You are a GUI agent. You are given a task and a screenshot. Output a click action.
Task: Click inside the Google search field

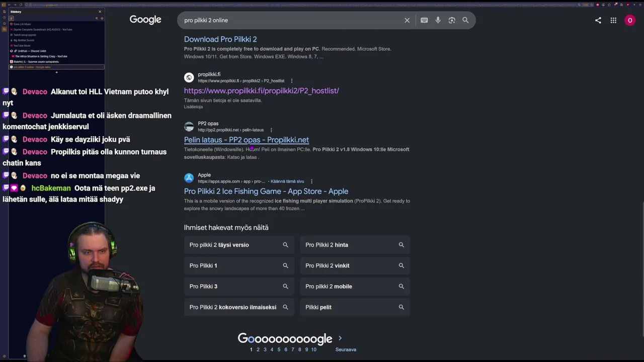290,20
